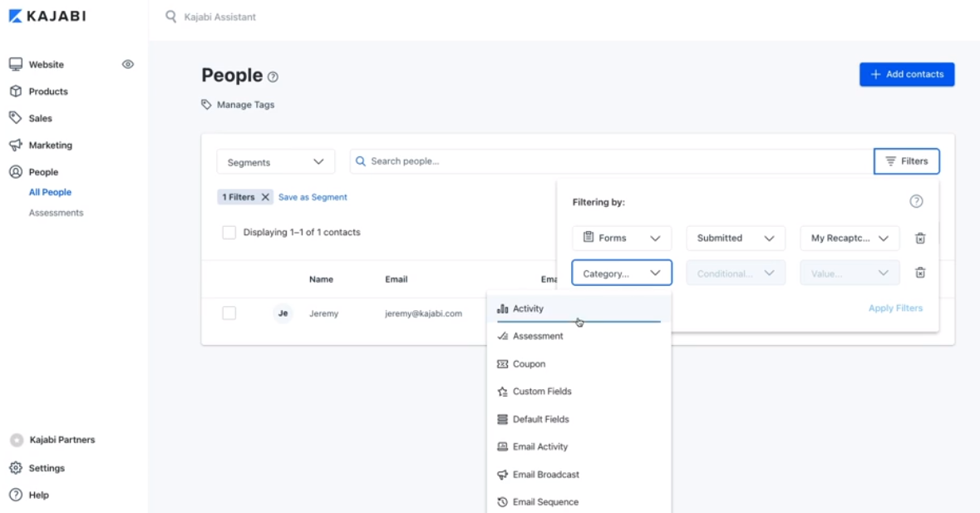Click the Email column header
The height and width of the screenshot is (513, 980).
tap(396, 279)
